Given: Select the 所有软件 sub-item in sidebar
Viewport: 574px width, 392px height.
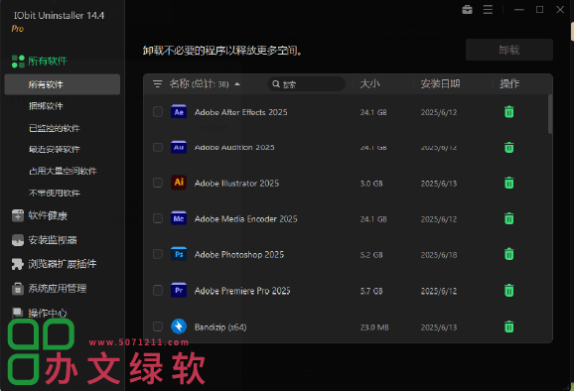Looking at the screenshot, I should [63, 84].
